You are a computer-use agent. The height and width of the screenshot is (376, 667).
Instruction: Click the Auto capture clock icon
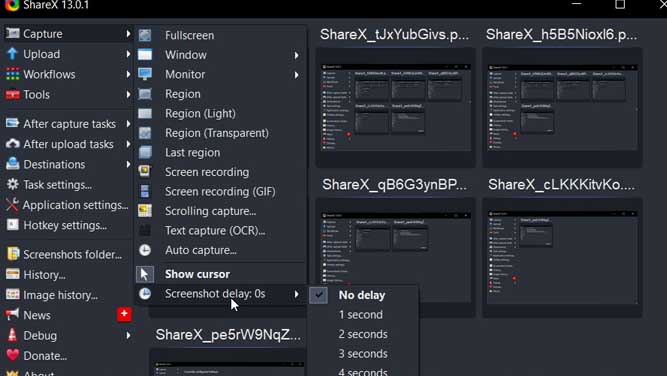coord(145,250)
